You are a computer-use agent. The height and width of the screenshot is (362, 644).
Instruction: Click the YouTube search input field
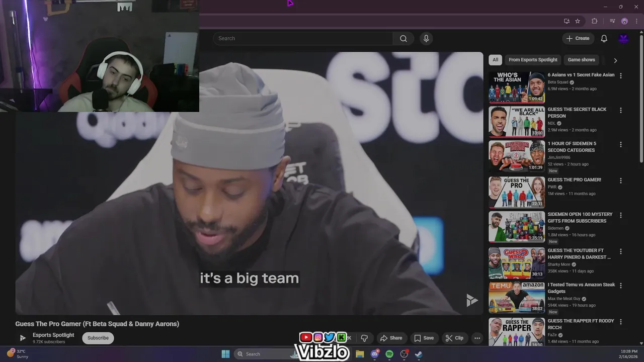[x=303, y=39]
